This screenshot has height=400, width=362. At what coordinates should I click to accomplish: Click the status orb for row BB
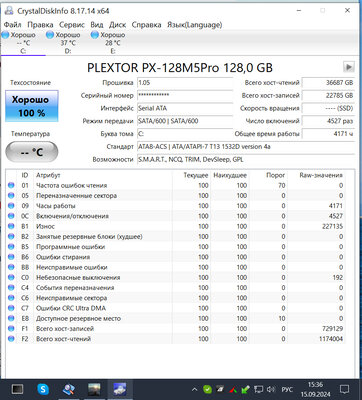pos(11,267)
